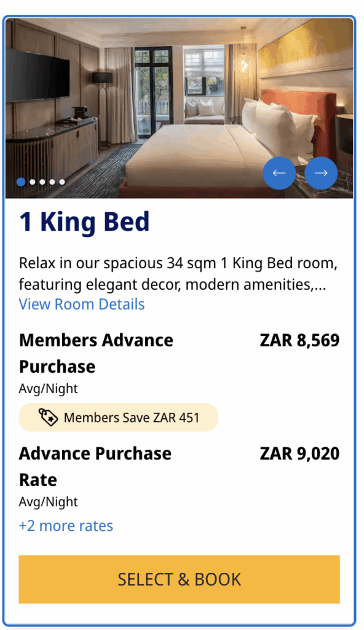The image size is (364, 630).
Task: Select the third carousel dot indicator
Action: click(x=42, y=182)
